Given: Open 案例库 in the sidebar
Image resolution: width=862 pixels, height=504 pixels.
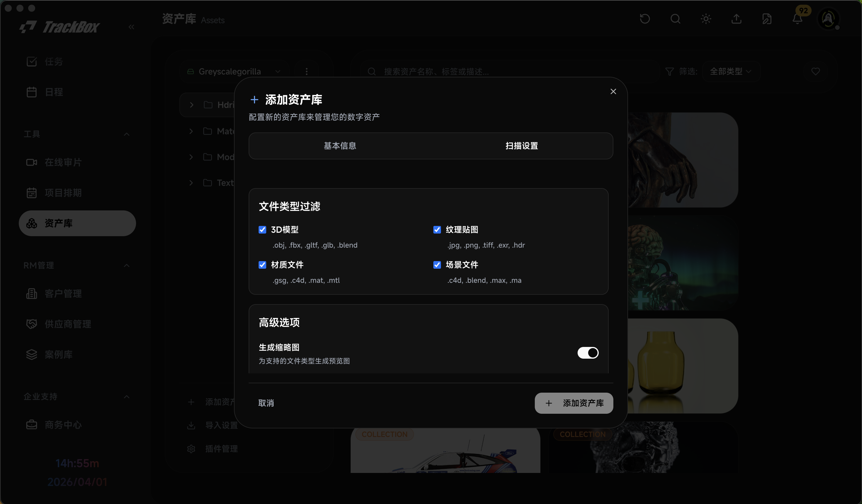Looking at the screenshot, I should click(77, 355).
